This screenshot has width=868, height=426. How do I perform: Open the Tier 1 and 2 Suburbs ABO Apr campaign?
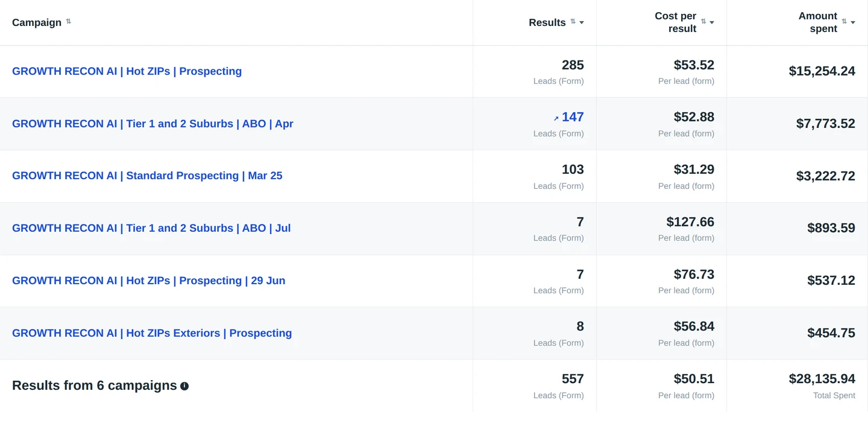153,124
